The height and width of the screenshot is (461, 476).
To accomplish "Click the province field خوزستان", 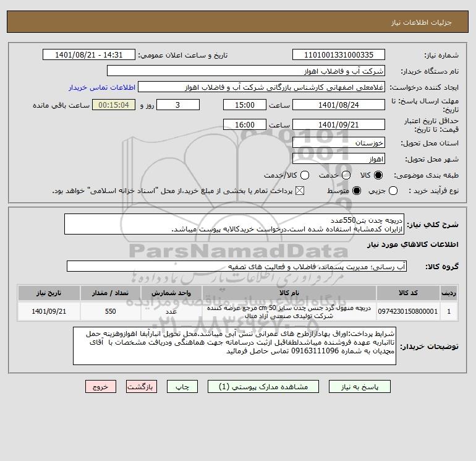I will pyautogui.click(x=339, y=142).
